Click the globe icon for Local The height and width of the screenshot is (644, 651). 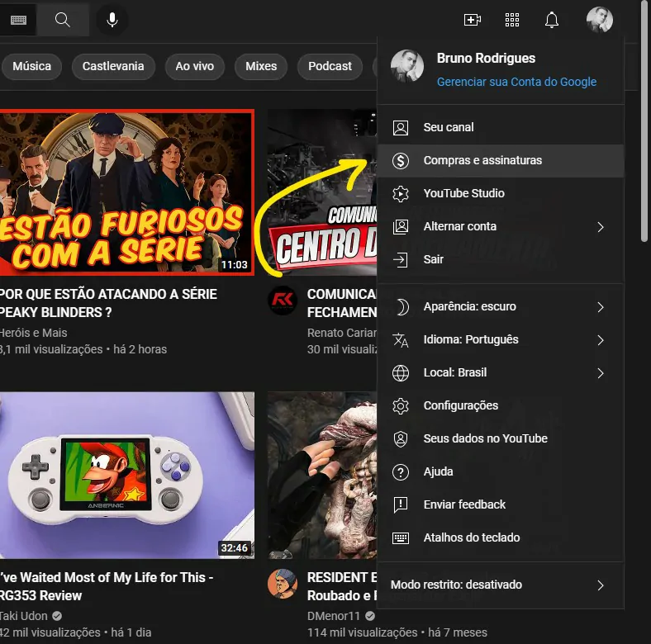(x=401, y=373)
